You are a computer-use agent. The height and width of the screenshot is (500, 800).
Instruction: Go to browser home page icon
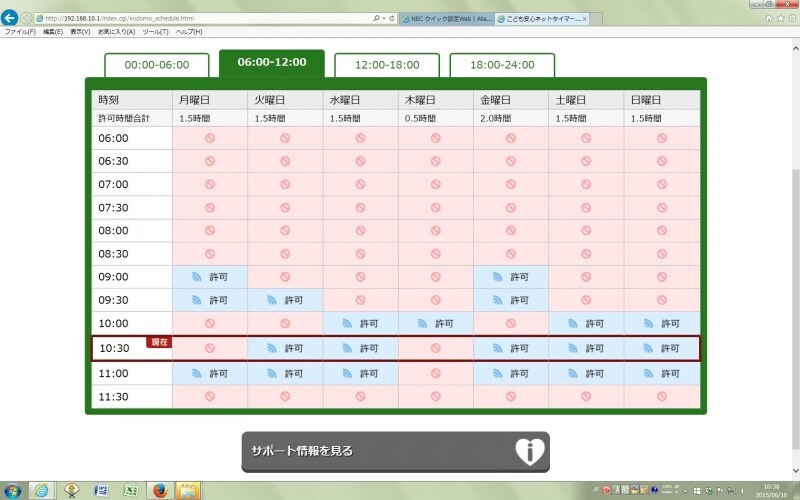[769, 18]
